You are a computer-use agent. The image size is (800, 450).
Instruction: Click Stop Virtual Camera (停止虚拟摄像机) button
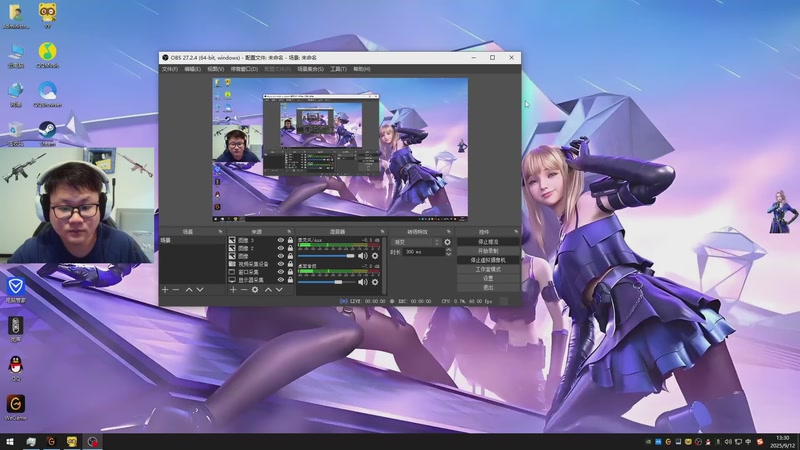[488, 260]
